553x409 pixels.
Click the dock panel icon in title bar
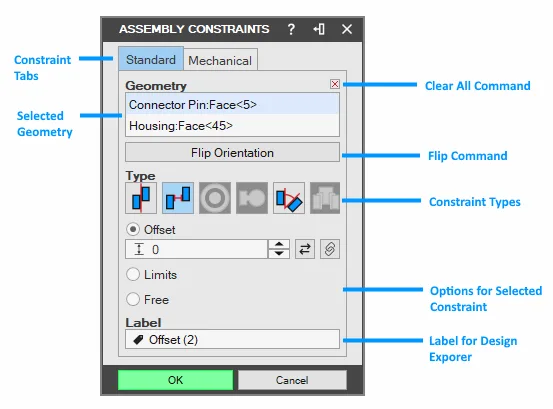point(319,29)
